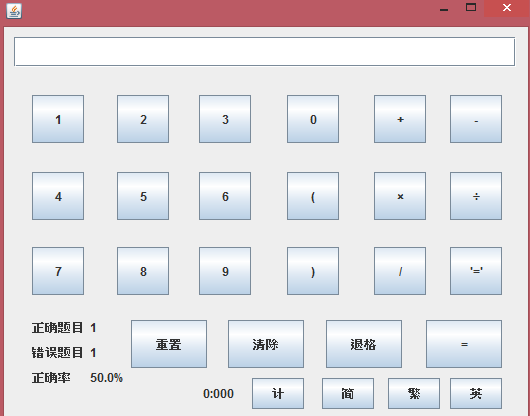Click the 正确题目 label
This screenshot has height=416, width=530.
[57, 328]
